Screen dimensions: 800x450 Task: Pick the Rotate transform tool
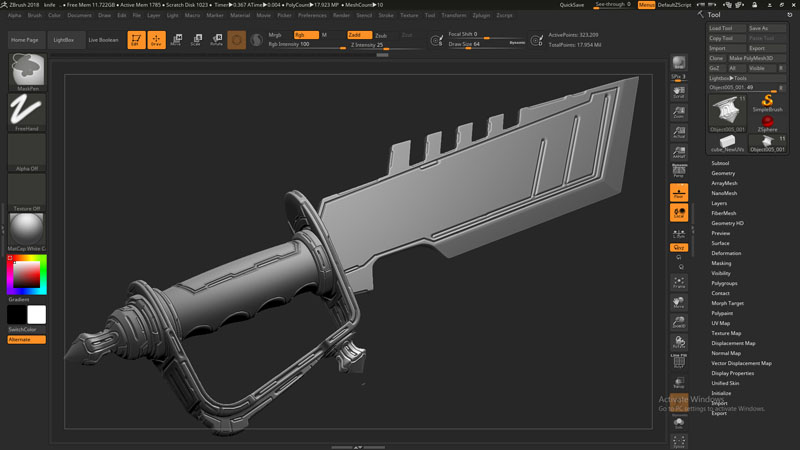pos(216,40)
